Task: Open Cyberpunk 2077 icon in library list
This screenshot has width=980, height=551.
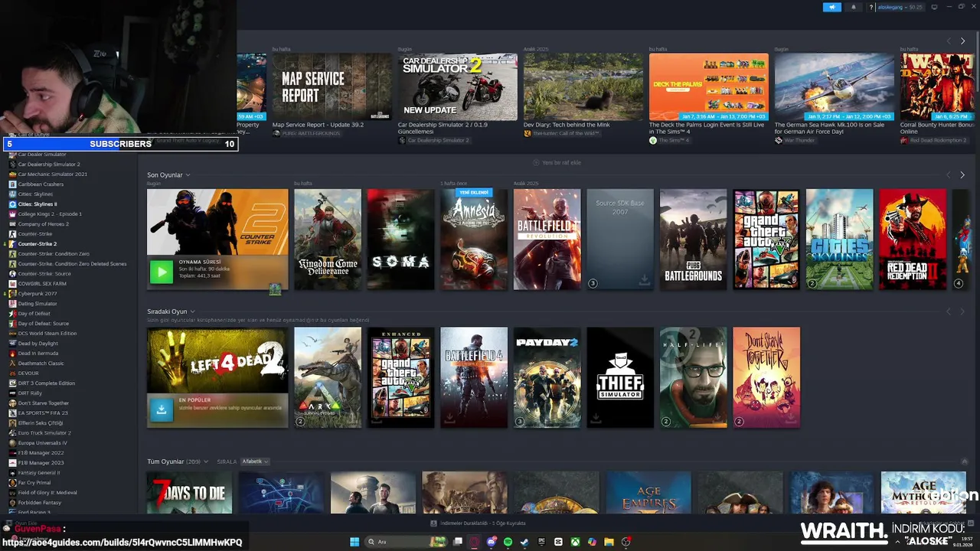Action: click(12, 293)
